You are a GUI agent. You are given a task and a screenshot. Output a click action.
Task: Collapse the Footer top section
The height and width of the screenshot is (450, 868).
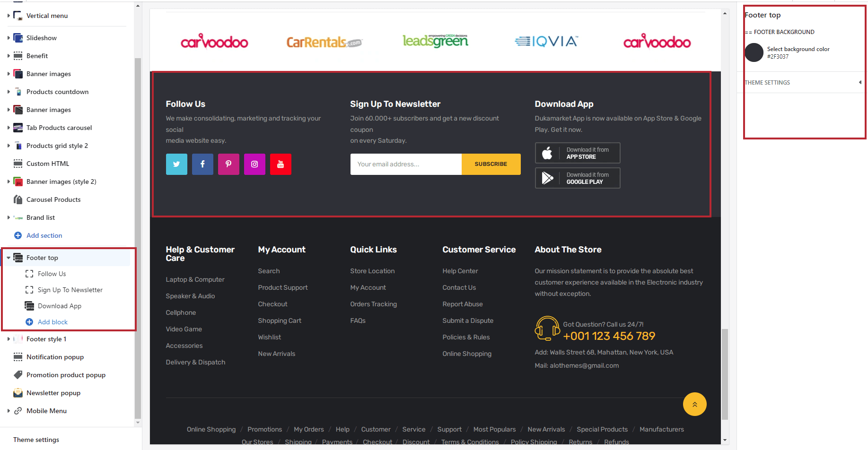[9, 258]
